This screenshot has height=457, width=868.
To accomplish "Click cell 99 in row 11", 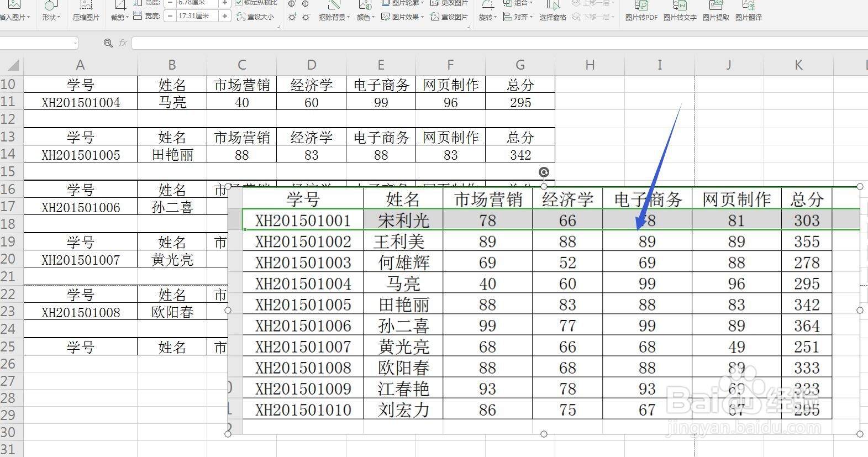I will pyautogui.click(x=381, y=102).
